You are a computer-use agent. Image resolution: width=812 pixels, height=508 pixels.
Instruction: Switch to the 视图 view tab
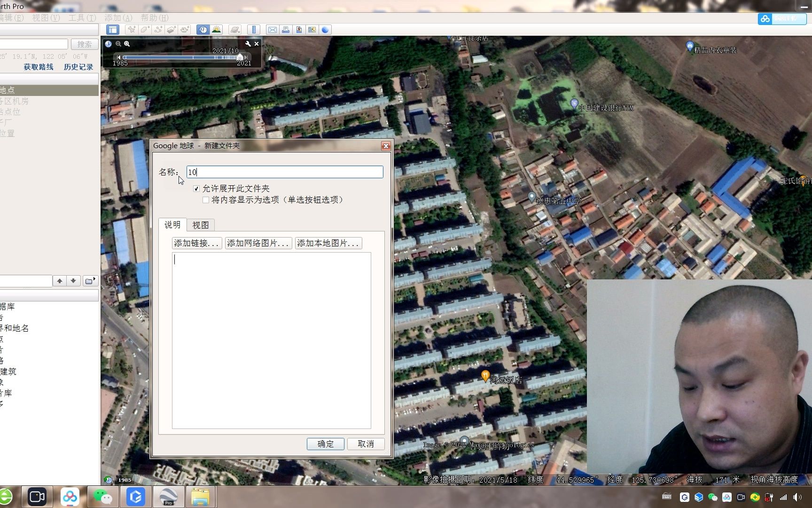(x=201, y=225)
